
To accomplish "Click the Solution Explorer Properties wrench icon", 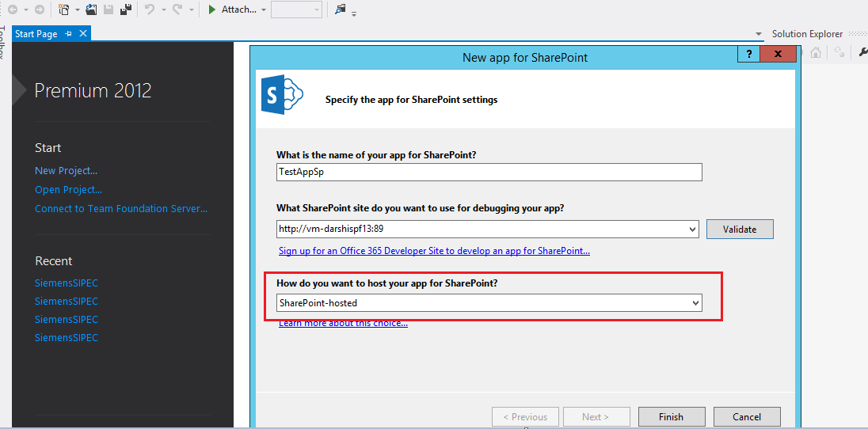I will [862, 52].
